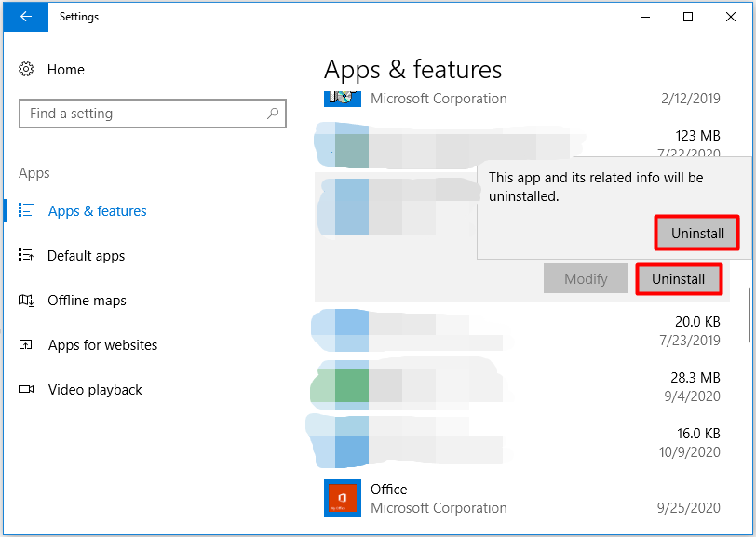Select the 20.0 KB app entry

click(521, 330)
